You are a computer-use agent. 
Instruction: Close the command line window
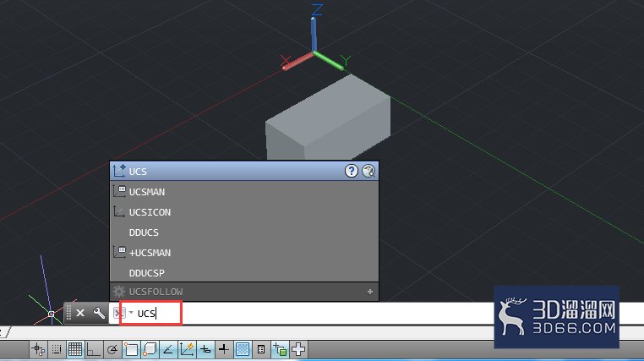click(80, 313)
